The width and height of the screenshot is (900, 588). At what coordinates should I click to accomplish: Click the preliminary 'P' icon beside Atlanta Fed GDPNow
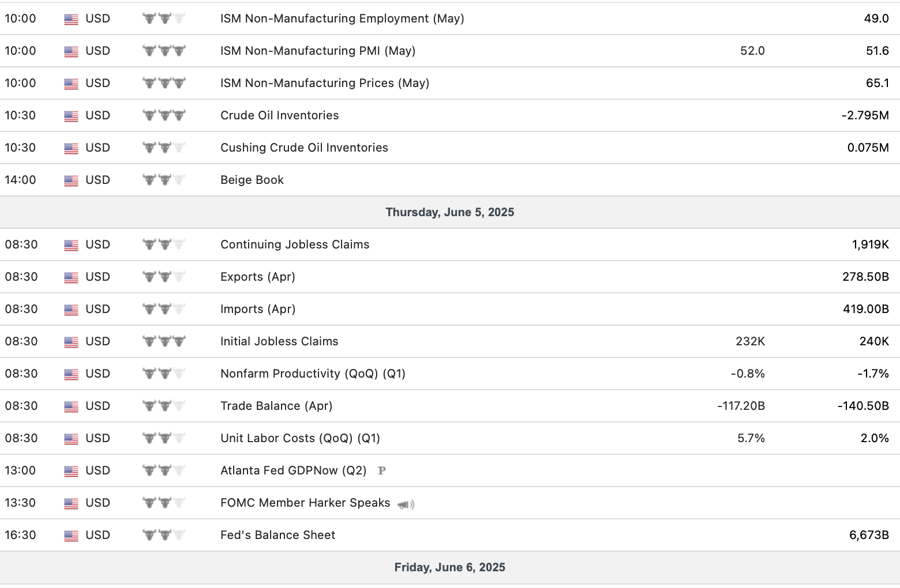(x=381, y=470)
